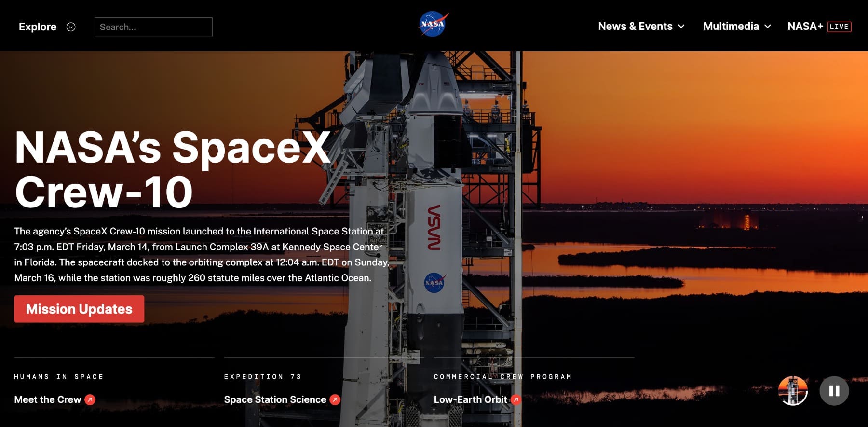Focus the Search input field
Image resolution: width=868 pixels, height=427 pixels.
(153, 27)
